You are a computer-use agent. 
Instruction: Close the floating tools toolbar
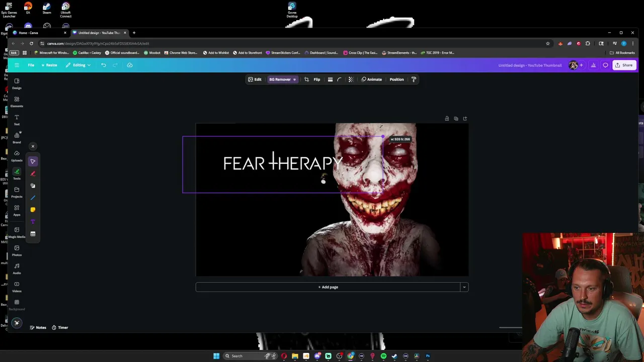(x=33, y=146)
